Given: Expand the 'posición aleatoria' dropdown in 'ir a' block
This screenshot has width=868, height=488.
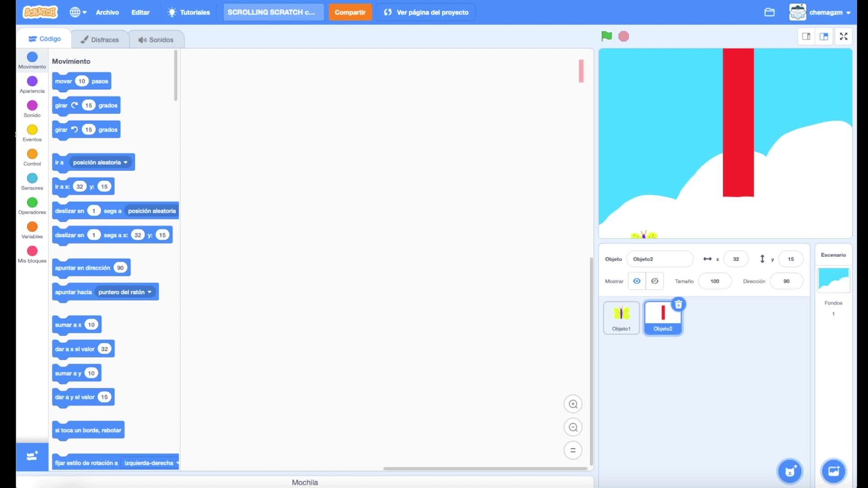Looking at the screenshot, I should 125,162.
